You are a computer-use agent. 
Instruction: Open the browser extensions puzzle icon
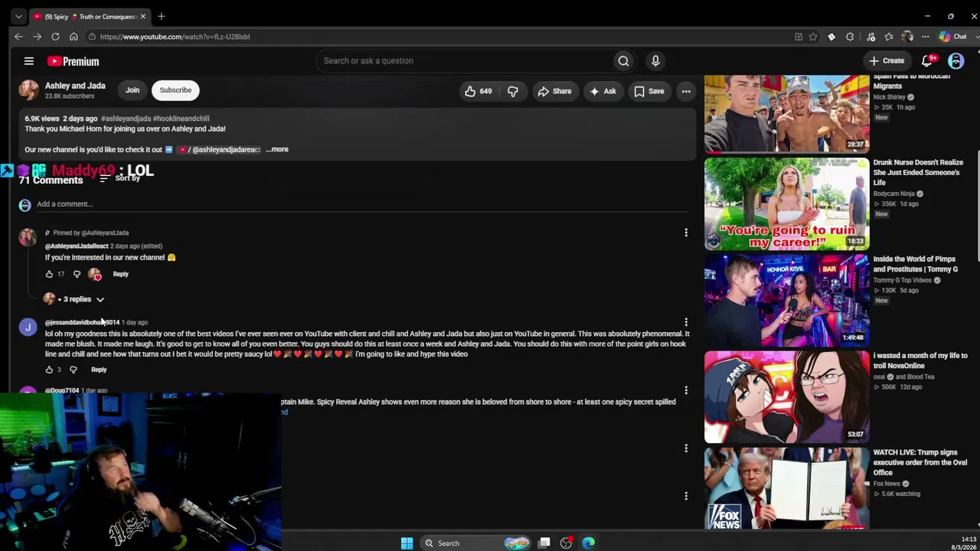coord(850,37)
